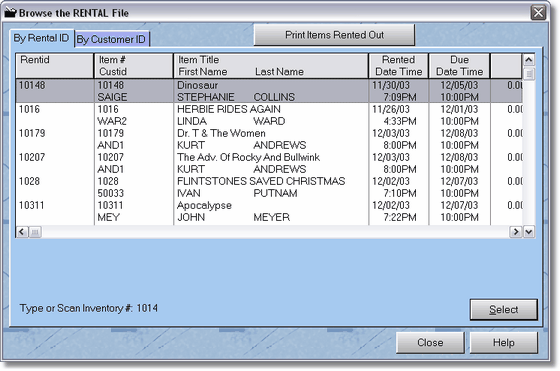Click Print Items Rented Out button
The width and height of the screenshot is (560, 371).
point(334,35)
